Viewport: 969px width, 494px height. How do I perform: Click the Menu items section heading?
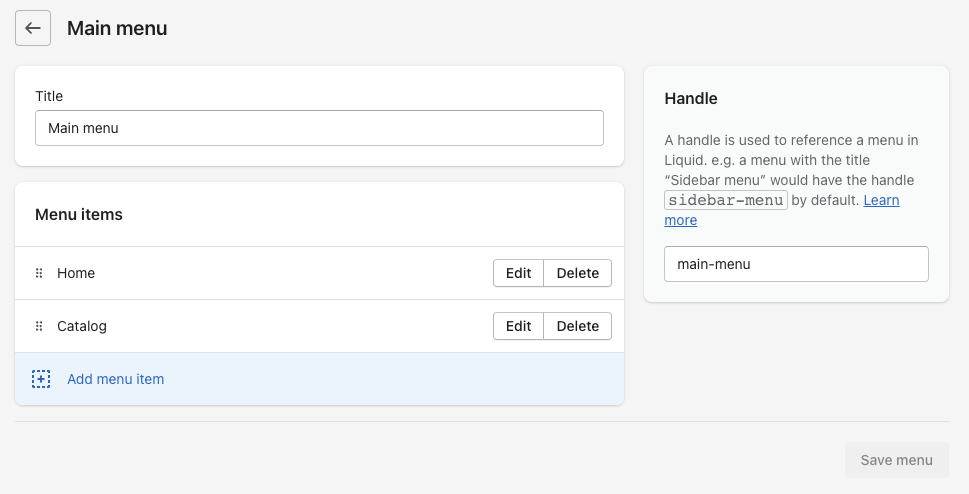tap(79, 214)
